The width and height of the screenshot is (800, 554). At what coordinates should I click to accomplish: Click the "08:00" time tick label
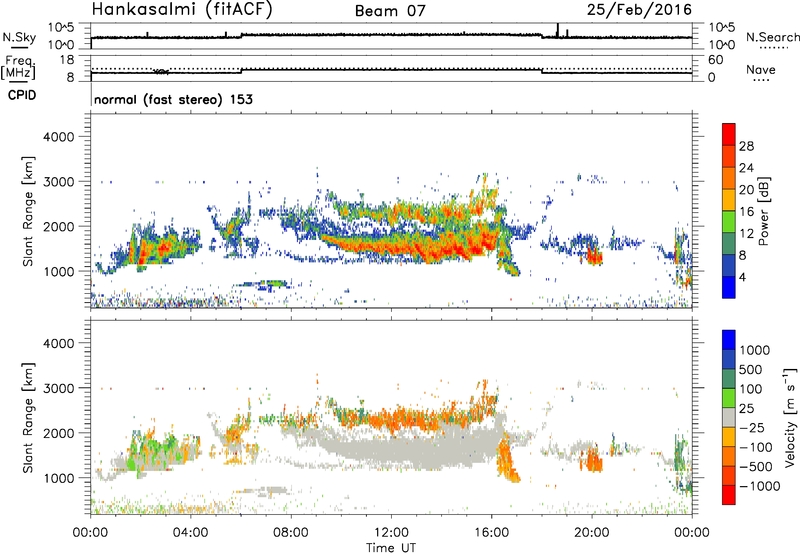point(291,533)
